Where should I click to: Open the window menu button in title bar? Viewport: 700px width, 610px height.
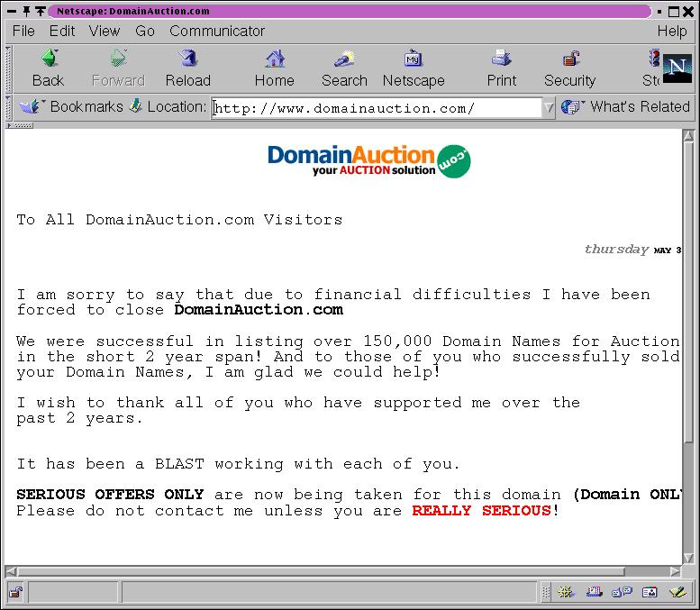pos(12,11)
